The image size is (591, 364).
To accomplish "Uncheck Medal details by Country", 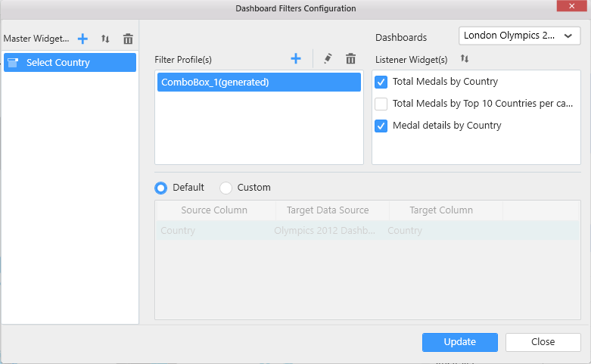I will point(381,126).
